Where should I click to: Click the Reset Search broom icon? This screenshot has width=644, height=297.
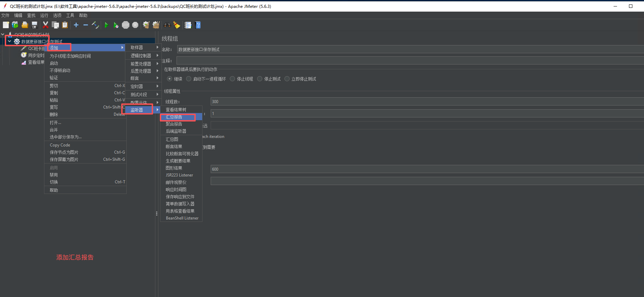click(x=177, y=25)
